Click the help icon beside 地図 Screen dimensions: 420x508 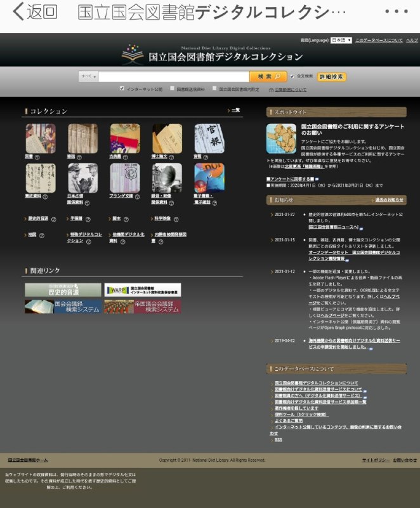click(x=42, y=236)
